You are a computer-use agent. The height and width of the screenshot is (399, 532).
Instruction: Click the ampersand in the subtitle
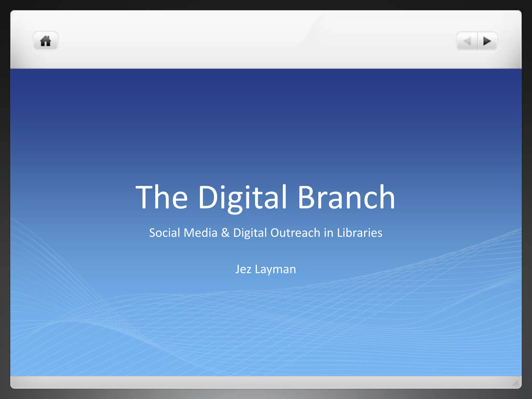[x=225, y=232]
